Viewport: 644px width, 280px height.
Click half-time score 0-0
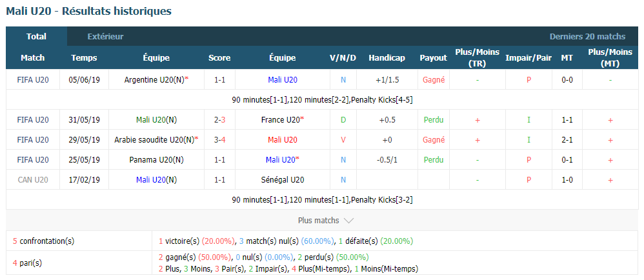click(x=567, y=80)
